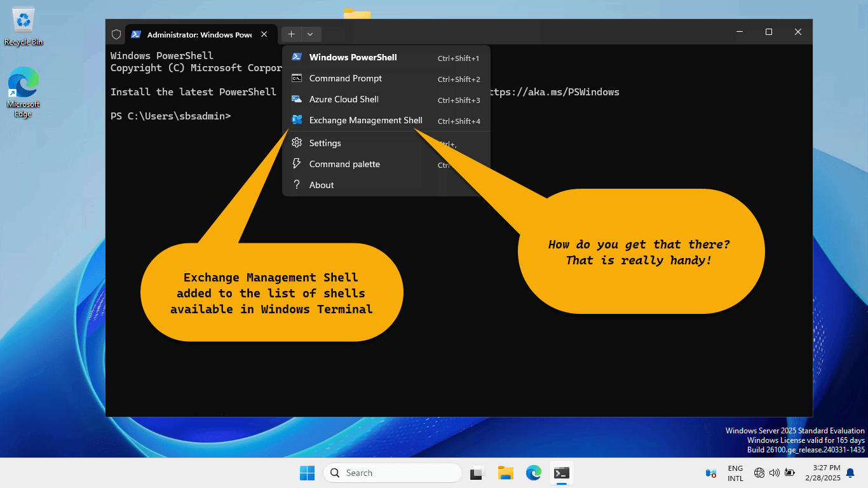868x488 pixels.
Task: Click the Command palette lightning icon
Action: (296, 164)
